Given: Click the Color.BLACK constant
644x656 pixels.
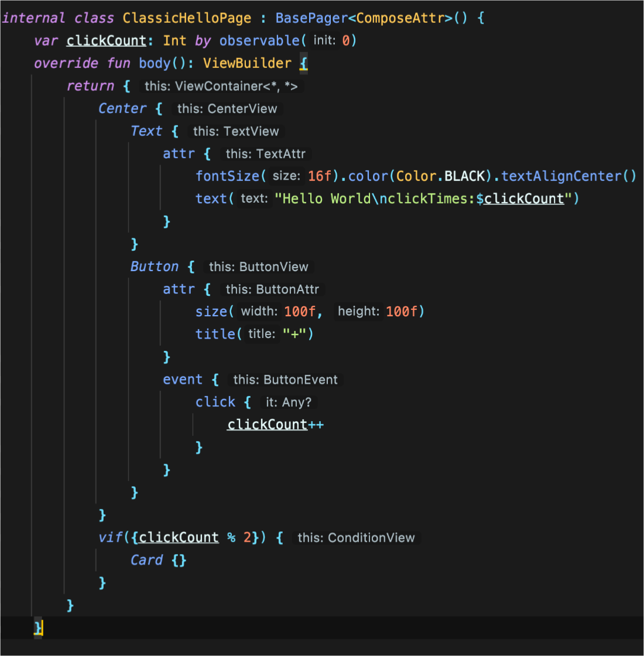Looking at the screenshot, I should point(441,176).
